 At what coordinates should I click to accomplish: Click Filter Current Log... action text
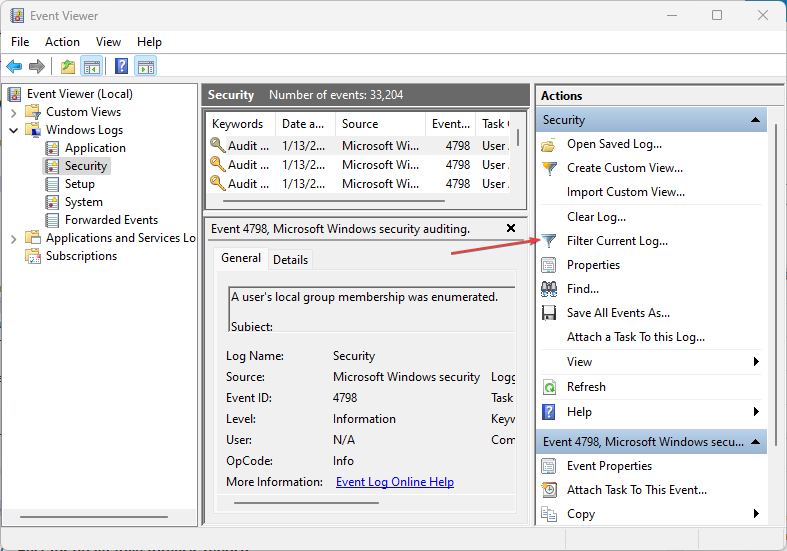(617, 241)
